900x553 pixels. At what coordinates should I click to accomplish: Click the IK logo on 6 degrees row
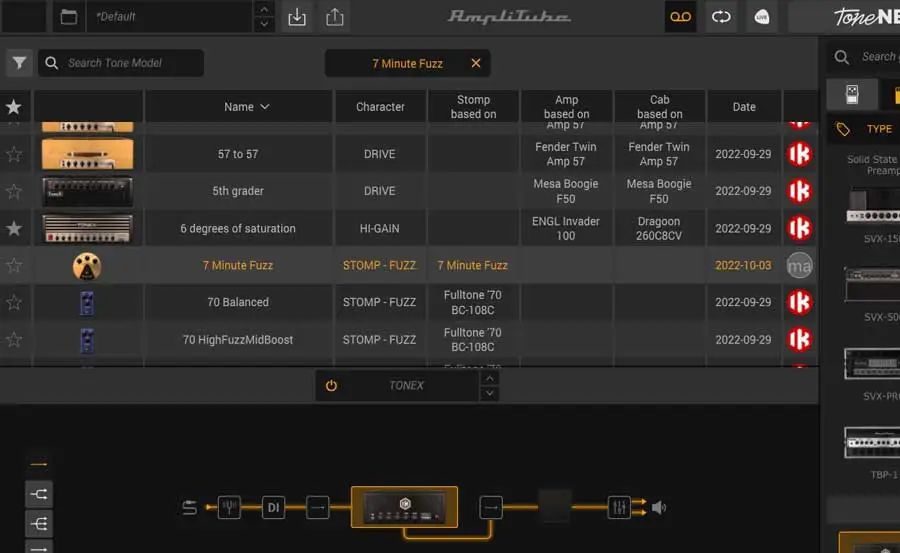(x=799, y=228)
